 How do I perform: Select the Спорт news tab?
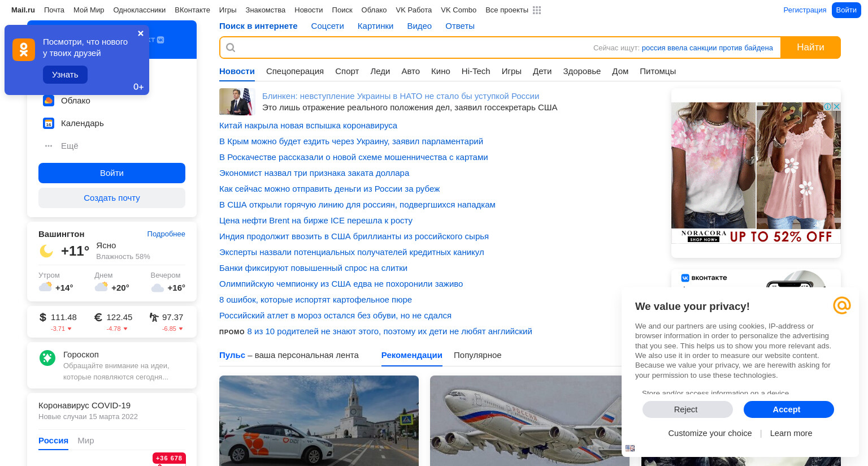pyautogui.click(x=347, y=71)
